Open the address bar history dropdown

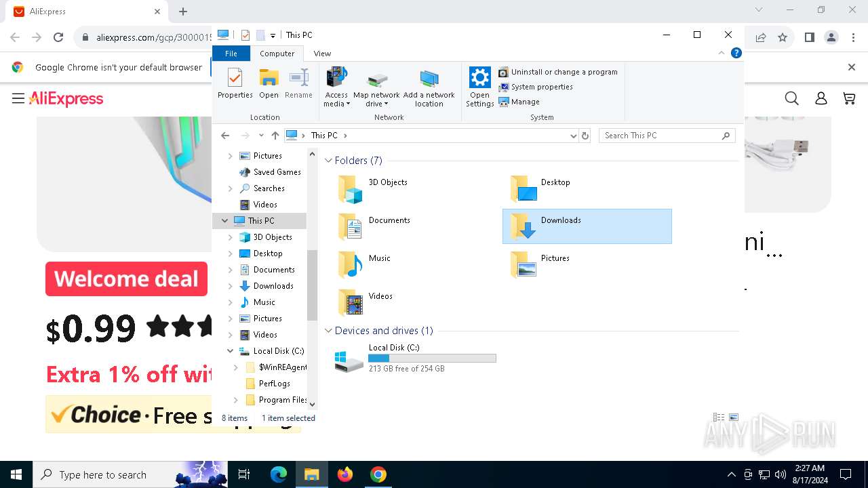coord(574,136)
